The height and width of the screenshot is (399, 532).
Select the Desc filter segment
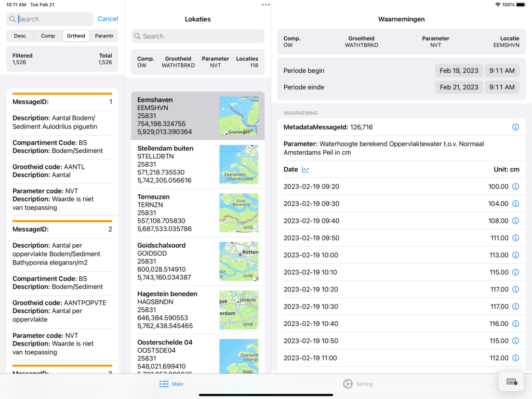(x=20, y=36)
